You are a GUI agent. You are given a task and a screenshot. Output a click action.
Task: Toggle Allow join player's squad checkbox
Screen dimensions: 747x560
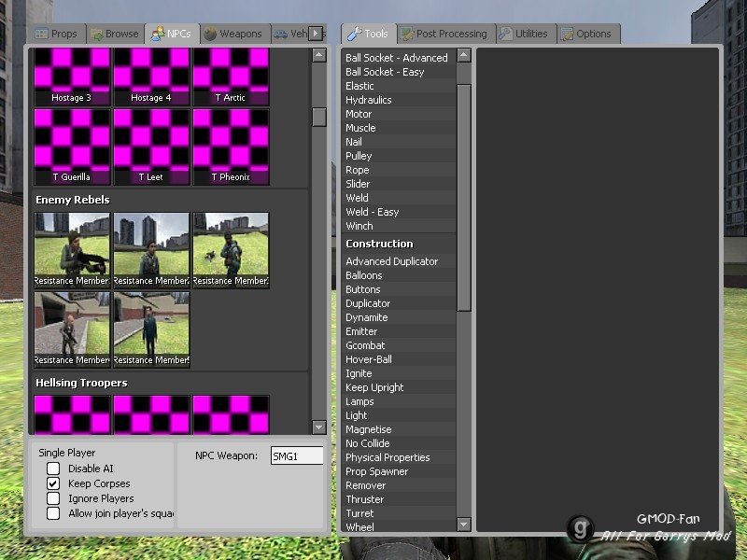[53, 513]
